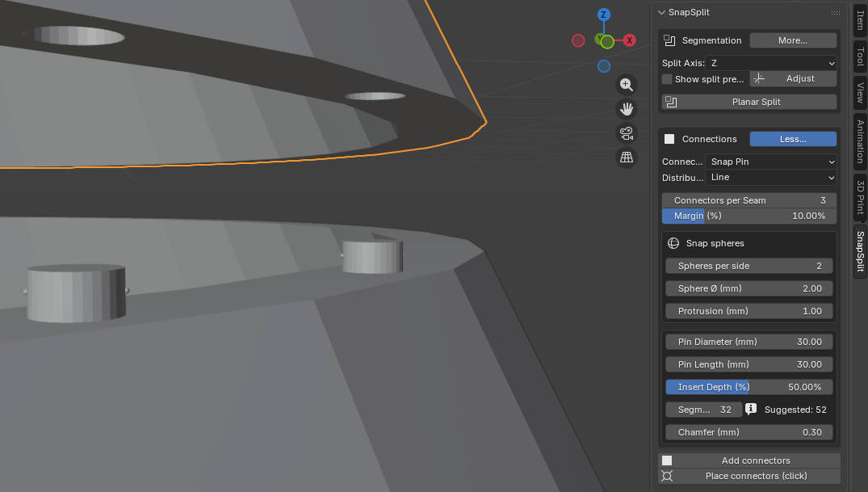Switch to the Item sidebar tab
The height and width of the screenshot is (492, 868).
[x=860, y=19]
